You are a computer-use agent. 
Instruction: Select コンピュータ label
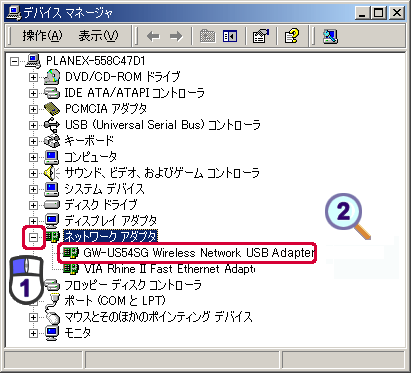click(x=90, y=157)
